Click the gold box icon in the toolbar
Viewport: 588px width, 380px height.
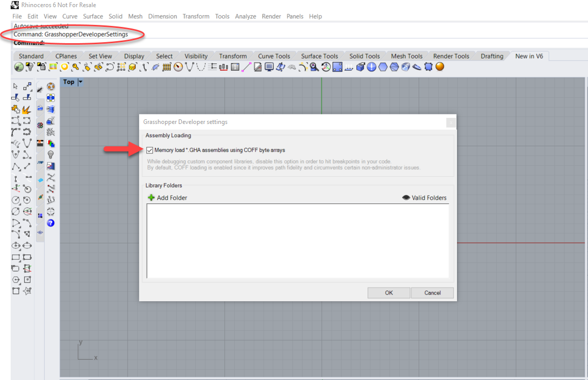point(133,67)
